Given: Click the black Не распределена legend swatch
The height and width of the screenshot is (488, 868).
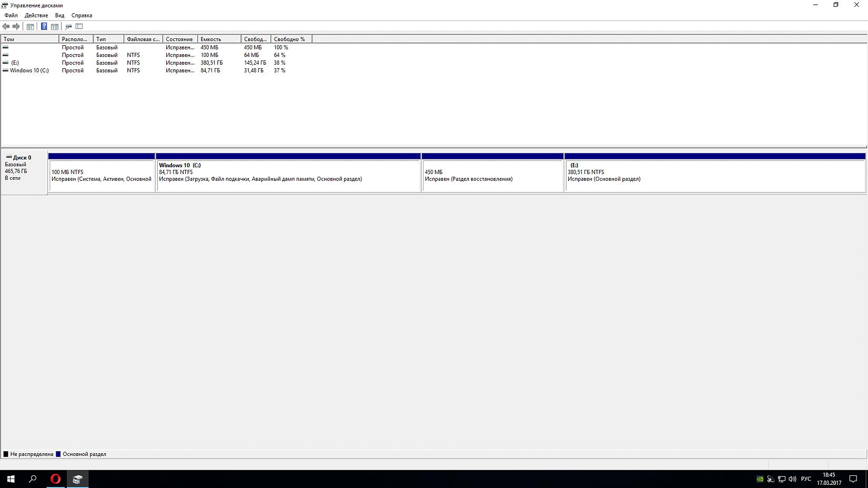Looking at the screenshot, I should [x=6, y=454].
